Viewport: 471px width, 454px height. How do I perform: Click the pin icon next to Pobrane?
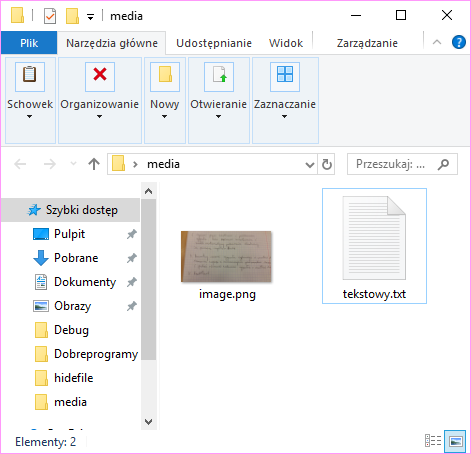(x=132, y=258)
